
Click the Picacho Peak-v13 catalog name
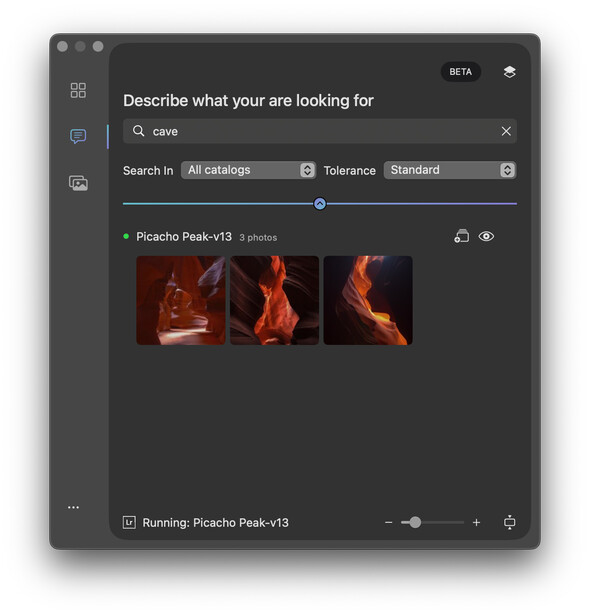point(184,237)
